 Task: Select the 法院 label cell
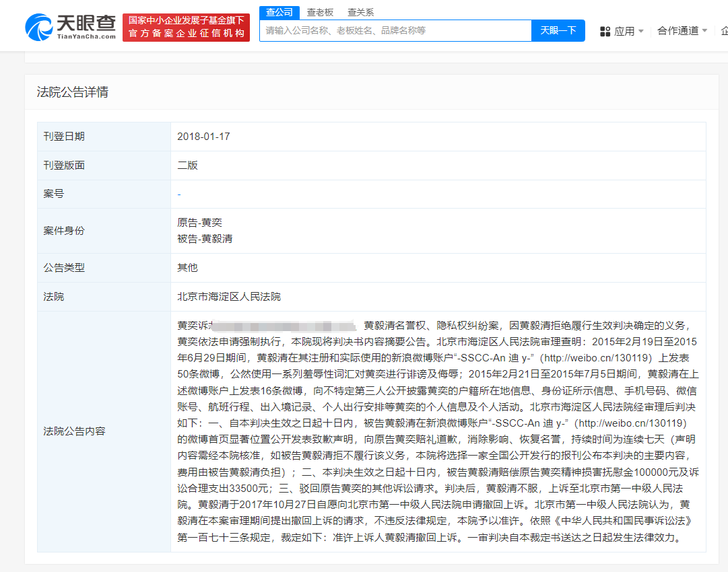coord(104,297)
